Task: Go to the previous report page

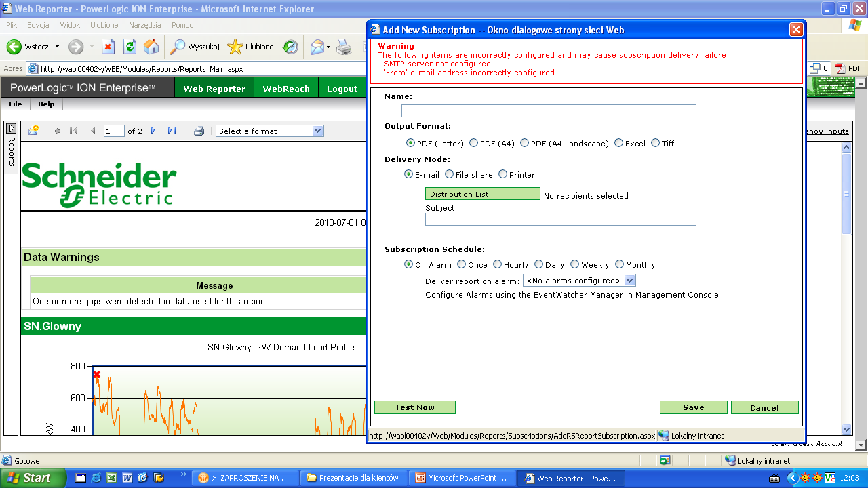Action: (93, 131)
